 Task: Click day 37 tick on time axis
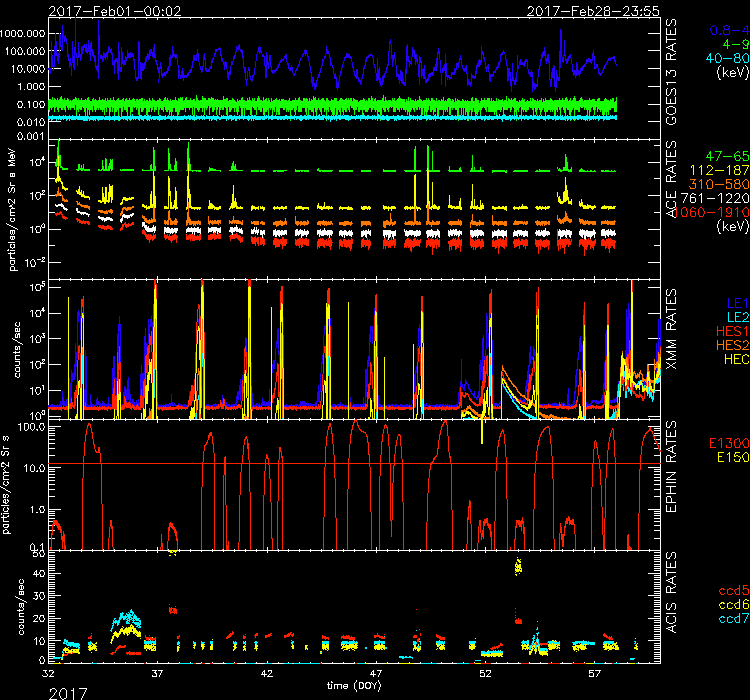[157, 674]
